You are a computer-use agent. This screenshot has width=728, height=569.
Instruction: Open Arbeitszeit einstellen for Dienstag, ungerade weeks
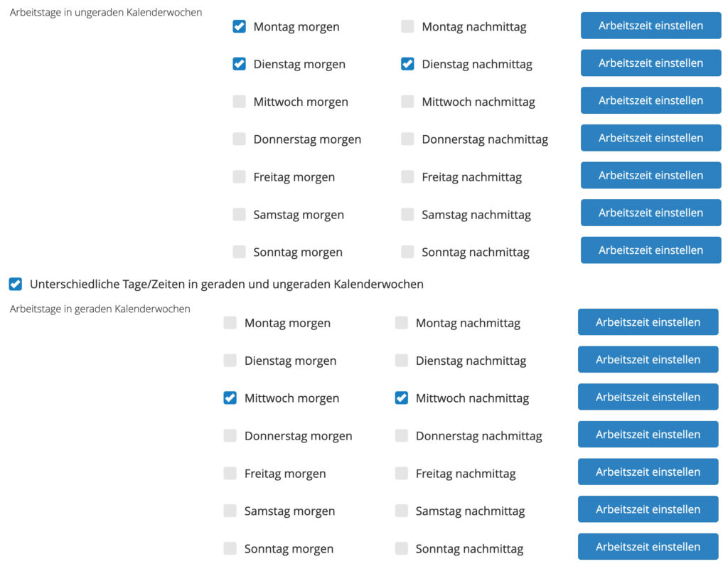tap(651, 63)
